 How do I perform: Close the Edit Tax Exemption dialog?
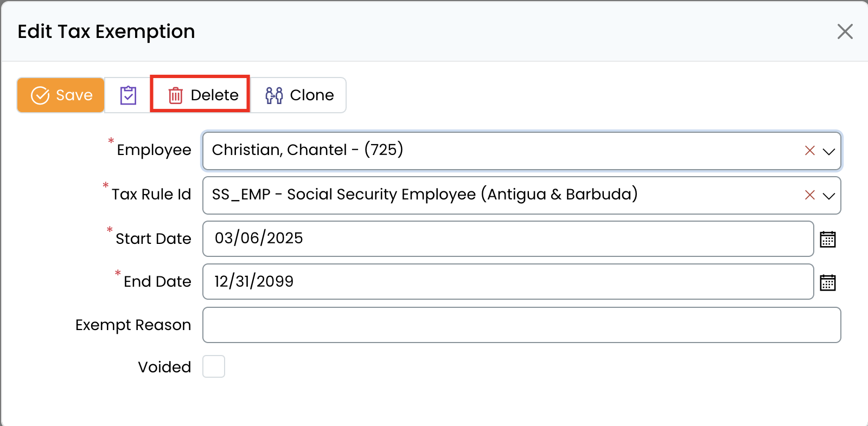tap(845, 31)
